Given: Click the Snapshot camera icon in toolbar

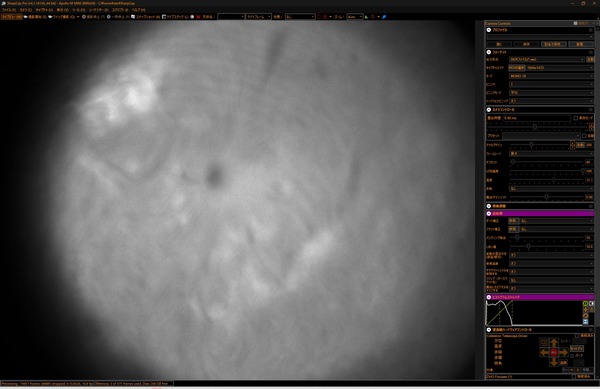Looking at the screenshot, I should tap(133, 17).
